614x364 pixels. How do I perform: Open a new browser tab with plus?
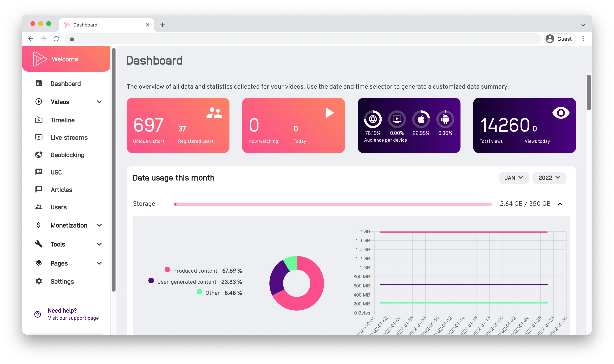(x=163, y=25)
